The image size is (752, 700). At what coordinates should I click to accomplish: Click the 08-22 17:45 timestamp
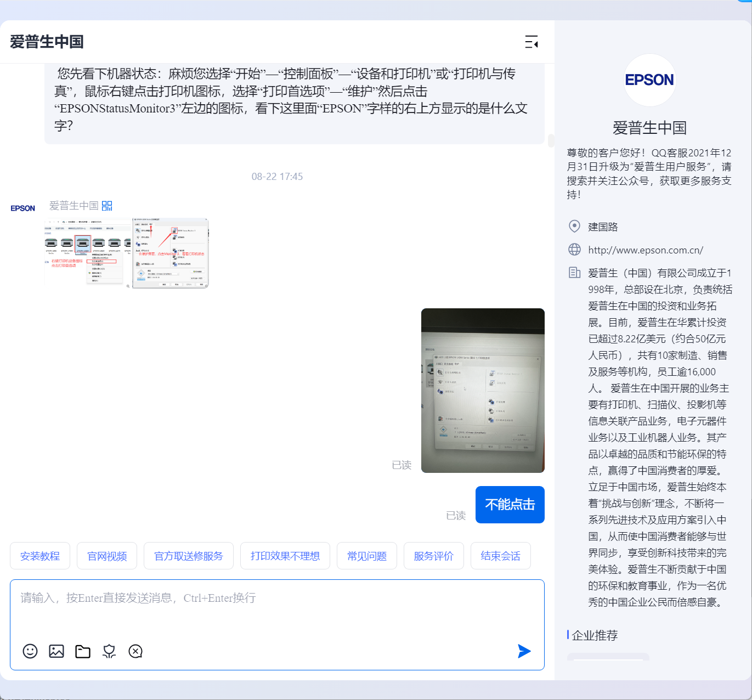(277, 177)
